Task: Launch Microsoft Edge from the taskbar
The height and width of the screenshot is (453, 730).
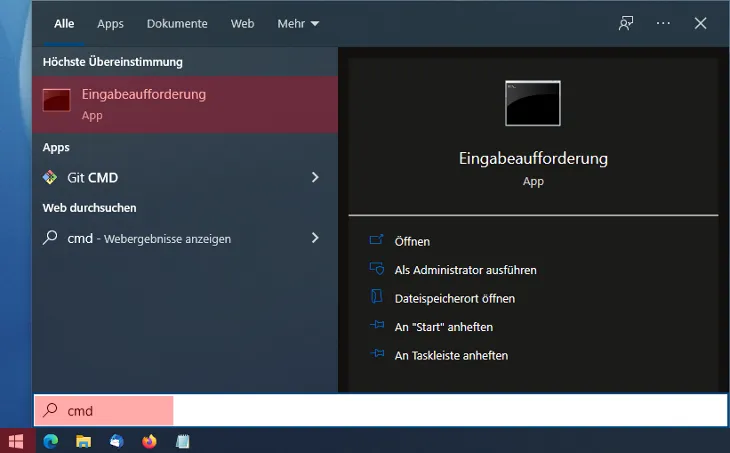Action: pos(51,441)
